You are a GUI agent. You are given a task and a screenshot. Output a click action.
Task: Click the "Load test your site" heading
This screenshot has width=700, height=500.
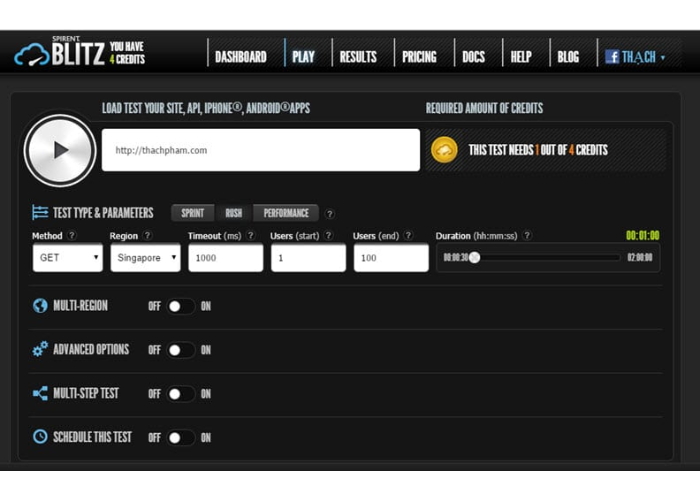(x=206, y=108)
